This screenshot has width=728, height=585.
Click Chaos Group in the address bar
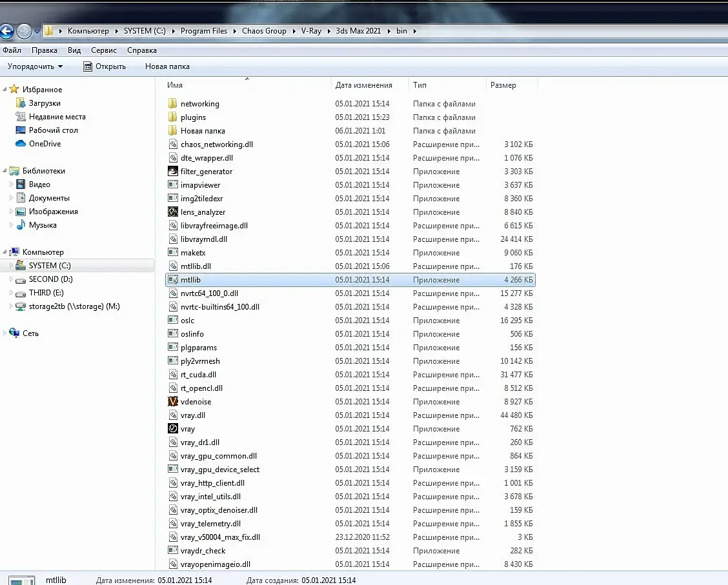(x=264, y=31)
